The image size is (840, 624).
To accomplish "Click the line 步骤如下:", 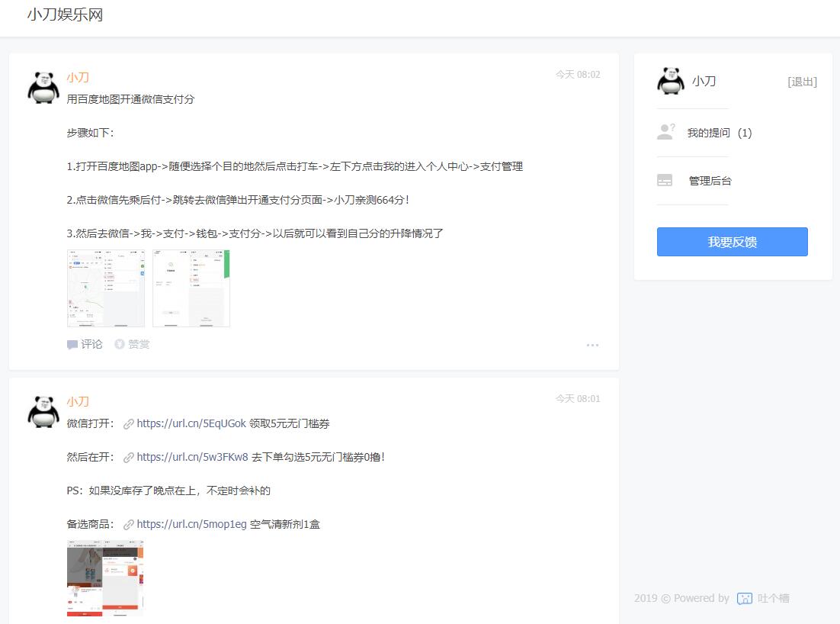I will (90, 133).
